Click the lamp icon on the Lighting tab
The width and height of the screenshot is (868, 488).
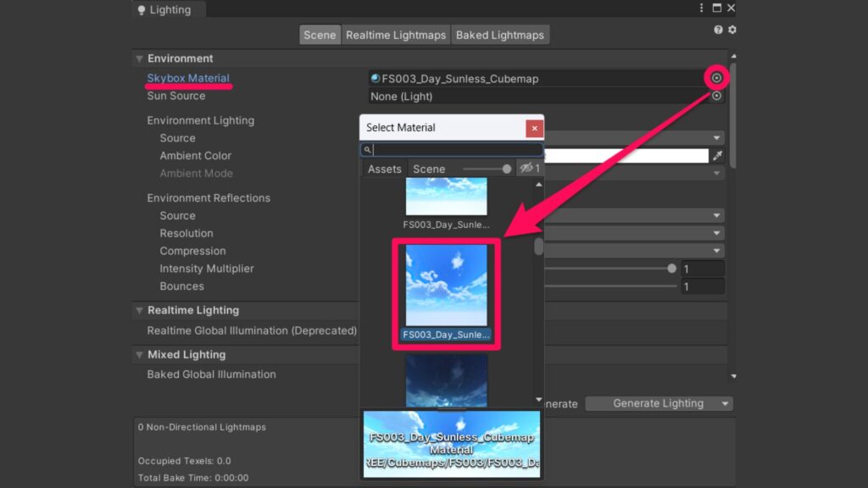pyautogui.click(x=141, y=9)
